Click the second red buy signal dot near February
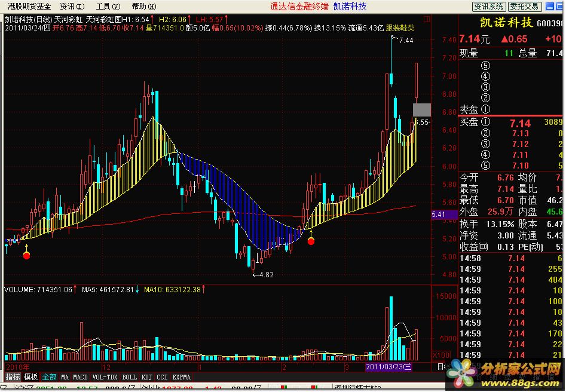 pyautogui.click(x=311, y=241)
